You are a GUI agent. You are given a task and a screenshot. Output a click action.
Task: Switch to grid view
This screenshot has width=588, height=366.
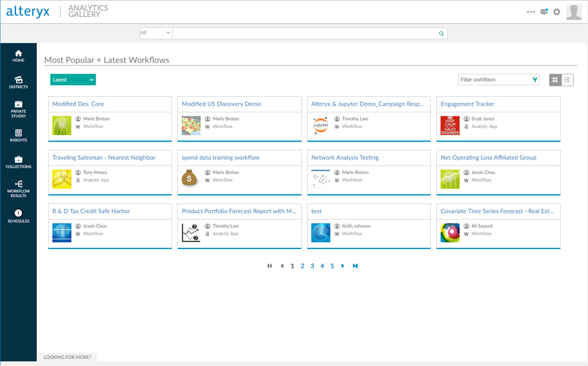point(555,80)
